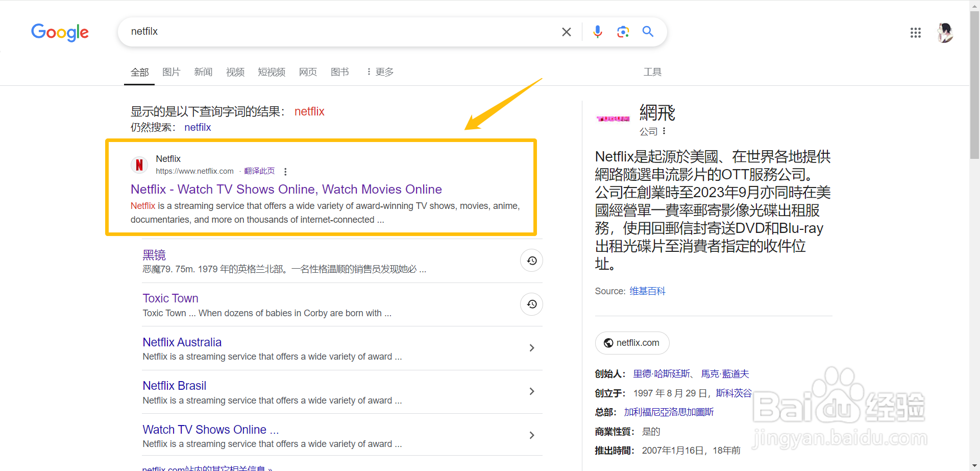Click the globe icon on netflix.com chip
Image resolution: width=980 pixels, height=471 pixels.
pos(608,343)
